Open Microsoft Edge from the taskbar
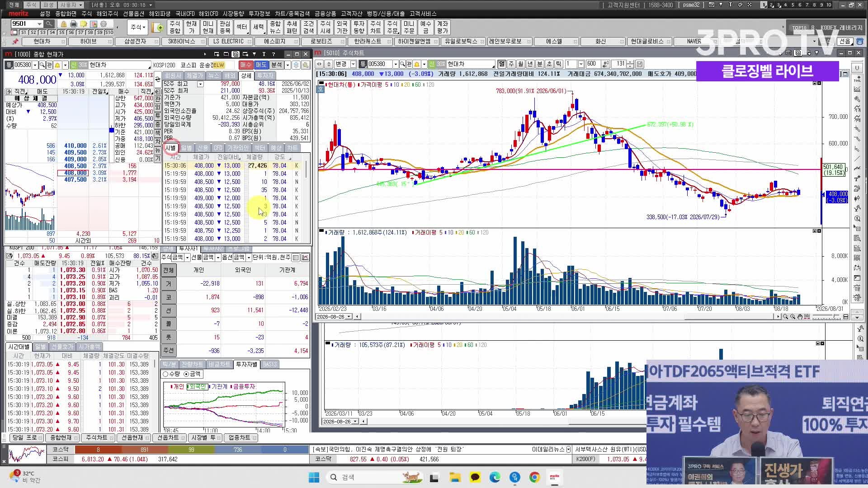The width and height of the screenshot is (868, 488). pyautogui.click(x=495, y=477)
